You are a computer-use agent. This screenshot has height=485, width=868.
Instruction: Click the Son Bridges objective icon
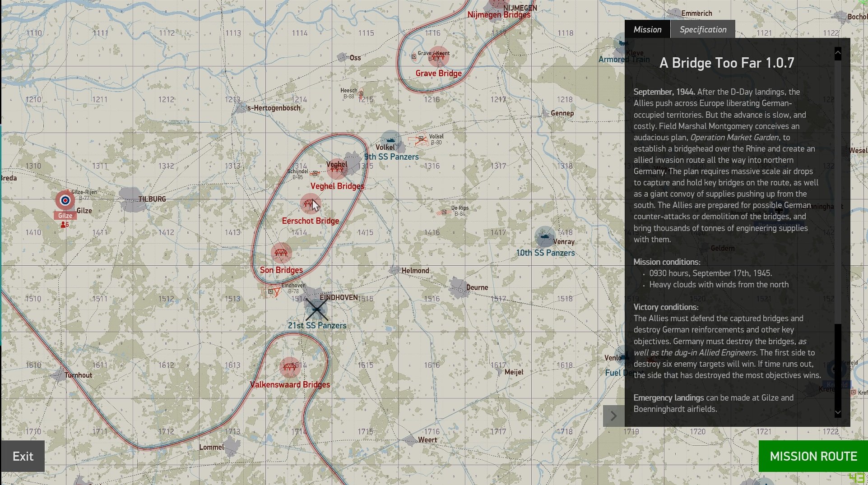click(281, 253)
